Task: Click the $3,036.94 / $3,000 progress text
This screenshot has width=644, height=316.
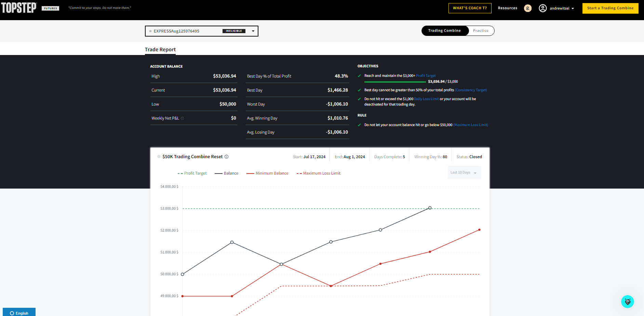Action: [x=443, y=82]
